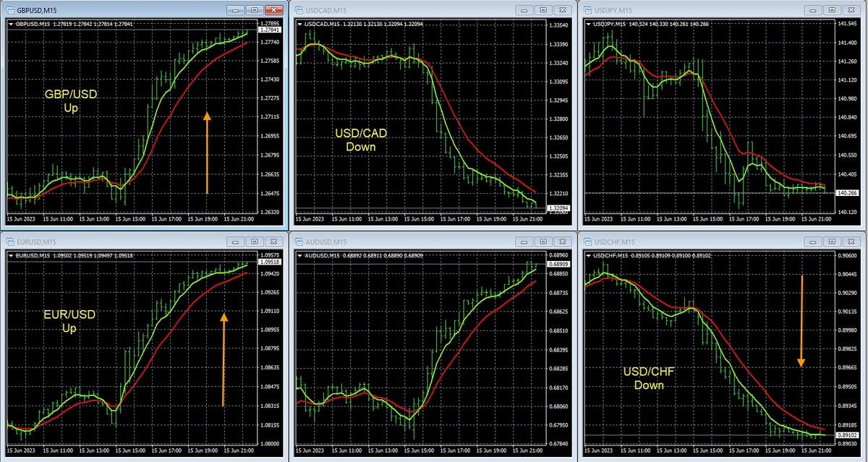Click the 1.33540 price level on USDCAD axis
Viewport: 868px width, 462px height.
point(559,25)
